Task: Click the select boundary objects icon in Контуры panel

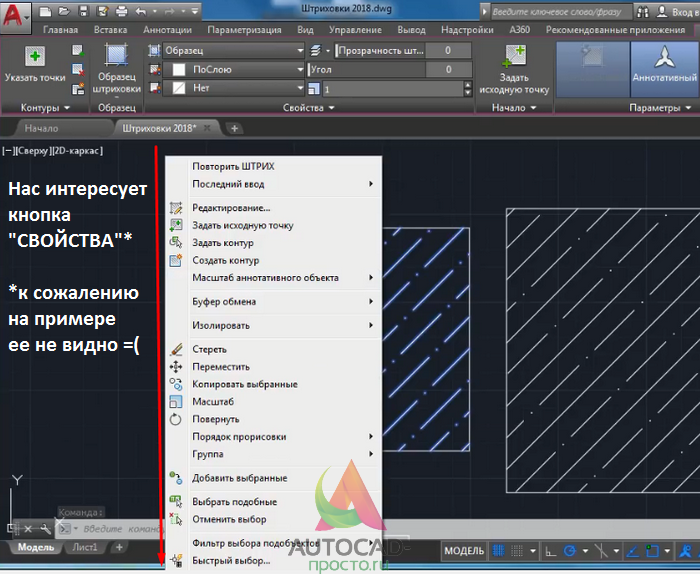Action: pyautogui.click(x=78, y=50)
